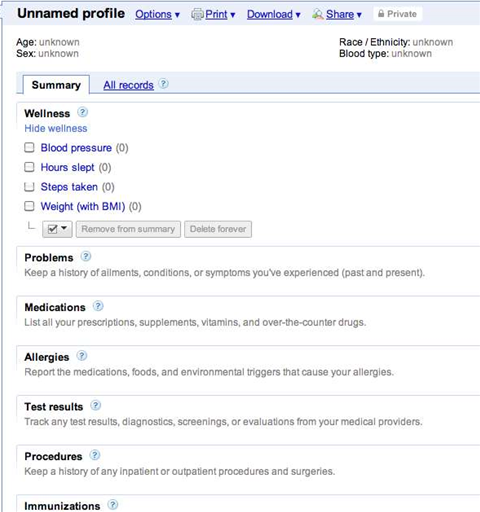The width and height of the screenshot is (480, 512).
Task: Open the select-all checkbox dropdown arrow
Action: [64, 228]
